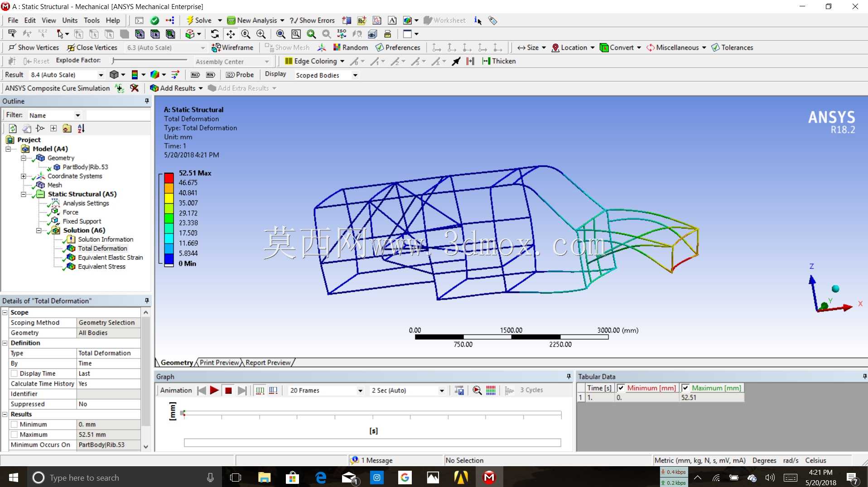Viewport: 868px width, 487px height.
Task: Click the Add Results button
Action: (x=173, y=88)
